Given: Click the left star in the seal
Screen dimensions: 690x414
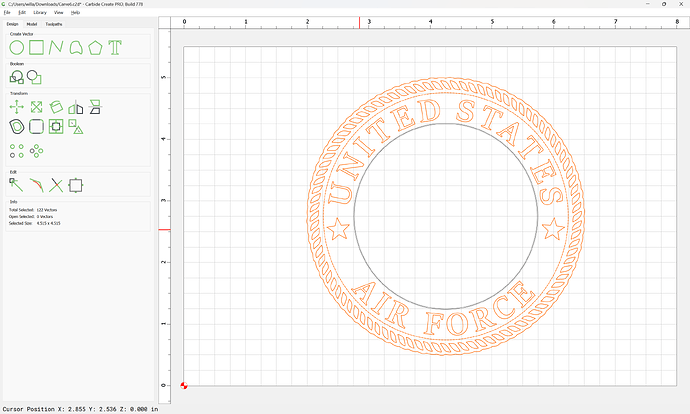Looking at the screenshot, I should (x=338, y=229).
